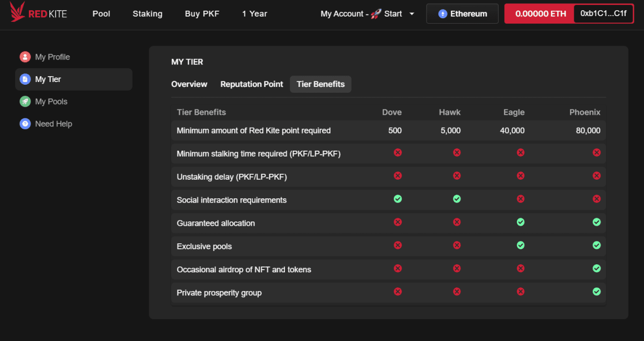Open My Profile via its sidebar icon
Image resolution: width=644 pixels, height=341 pixels.
pos(25,57)
